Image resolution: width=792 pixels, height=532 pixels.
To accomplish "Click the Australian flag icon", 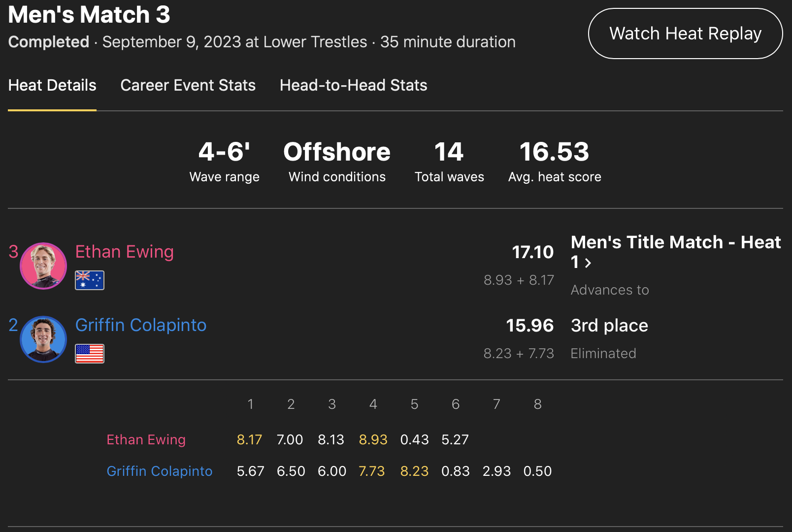I will coord(90,280).
